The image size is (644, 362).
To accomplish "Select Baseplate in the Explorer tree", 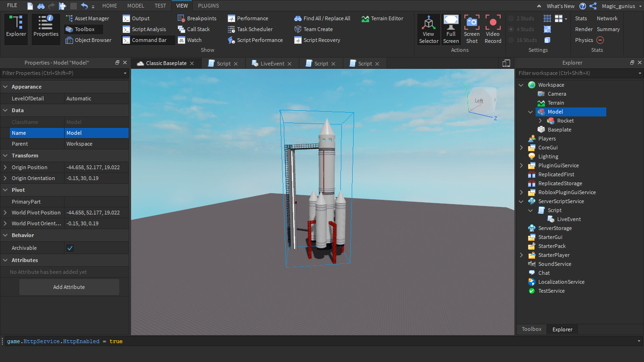I will pos(559,130).
